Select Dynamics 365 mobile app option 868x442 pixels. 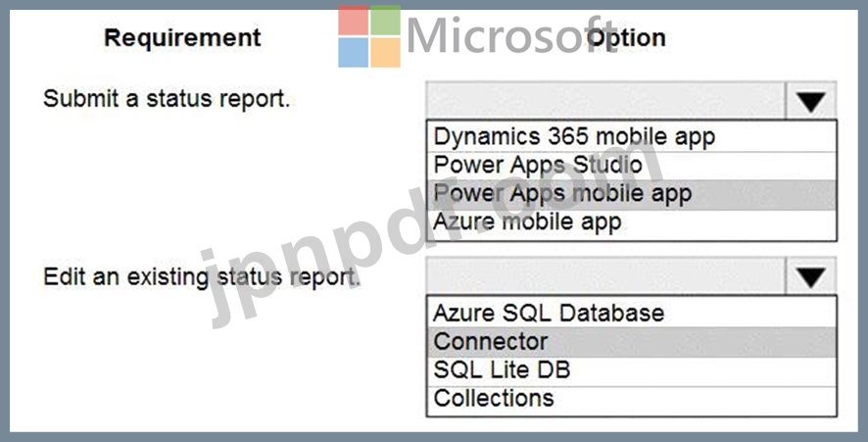(x=631, y=137)
